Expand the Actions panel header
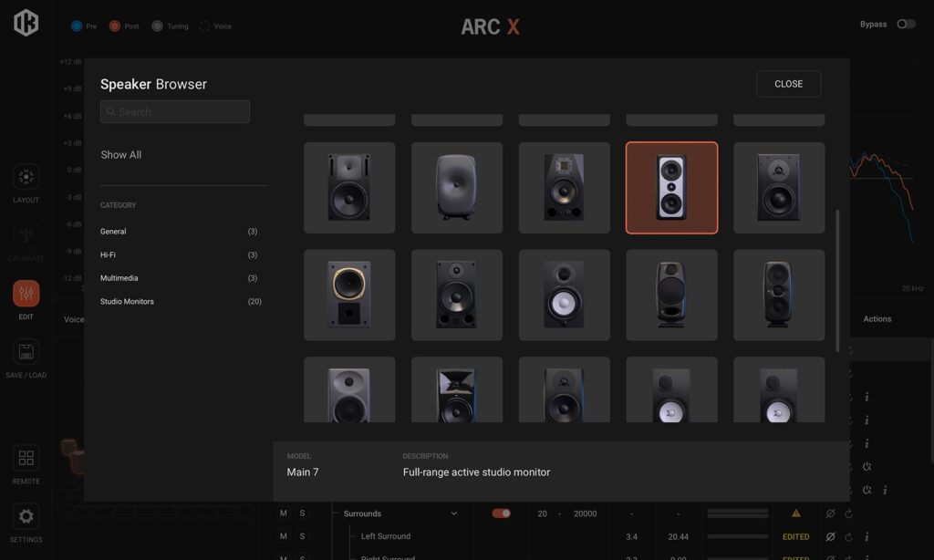Viewport: 934px width, 560px height. [x=877, y=318]
